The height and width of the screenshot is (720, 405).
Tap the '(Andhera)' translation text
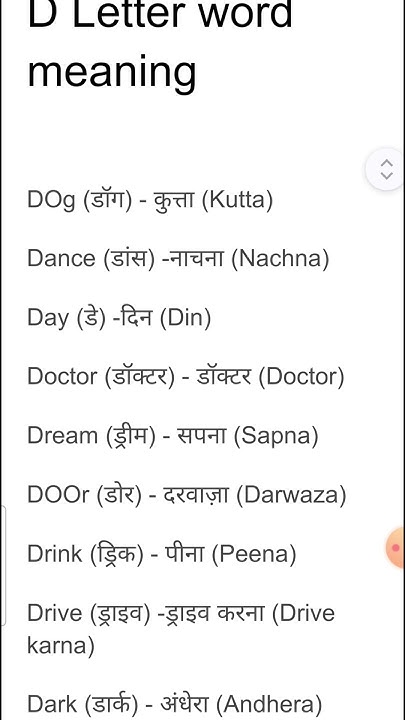(269, 703)
